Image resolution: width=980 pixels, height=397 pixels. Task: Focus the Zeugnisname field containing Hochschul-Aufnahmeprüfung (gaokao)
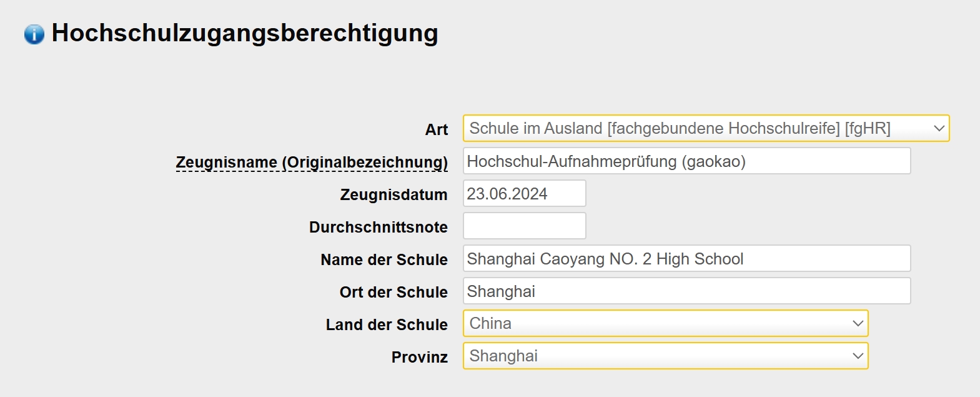(x=686, y=161)
